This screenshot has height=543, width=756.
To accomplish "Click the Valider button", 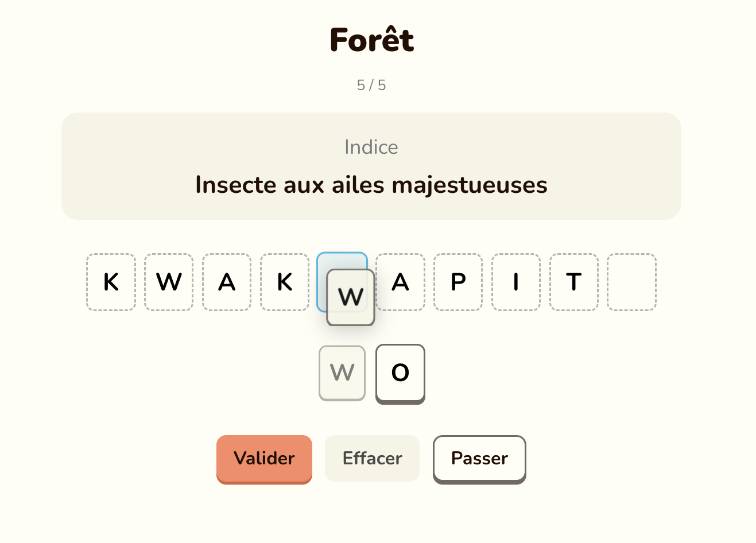I will (x=264, y=459).
